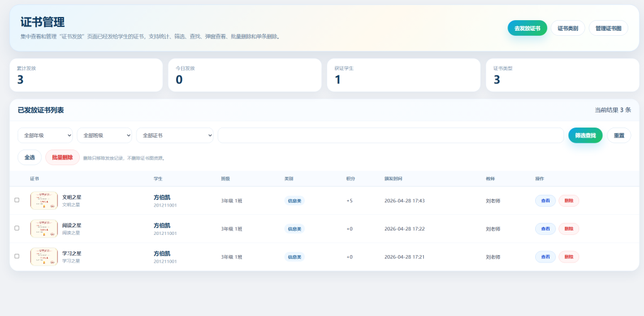View the 阅读之星 certificate via 查看
Viewport: 644px width, 316px height.
pyautogui.click(x=545, y=229)
